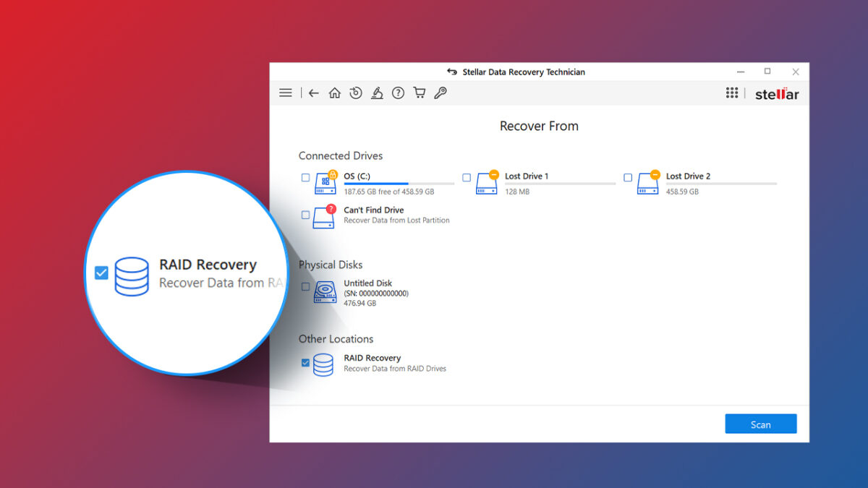The height and width of the screenshot is (488, 868).
Task: Click the "Recover From" page heading
Action: (540, 126)
